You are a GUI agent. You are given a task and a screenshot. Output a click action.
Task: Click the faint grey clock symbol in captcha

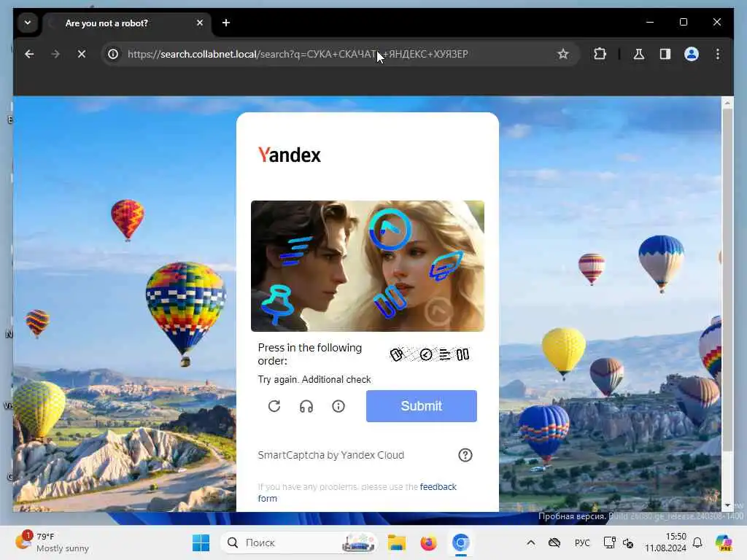438,311
